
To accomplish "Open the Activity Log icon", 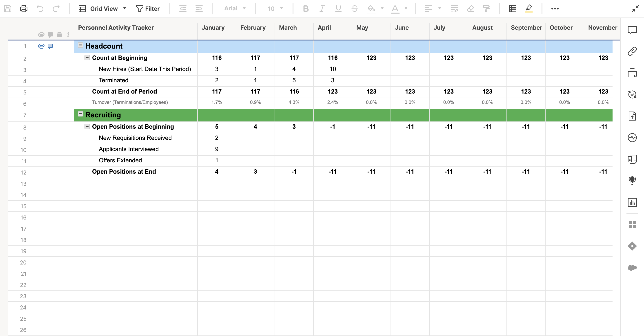I will pos(632,137).
